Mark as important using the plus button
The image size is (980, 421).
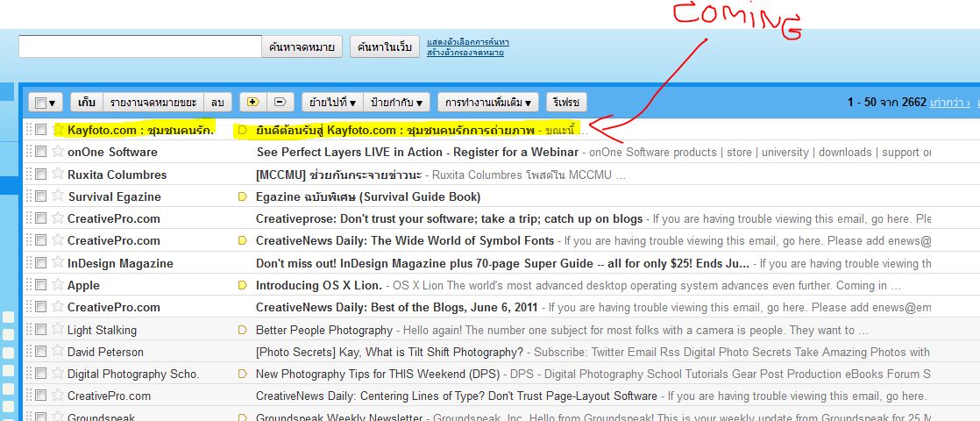tap(253, 102)
